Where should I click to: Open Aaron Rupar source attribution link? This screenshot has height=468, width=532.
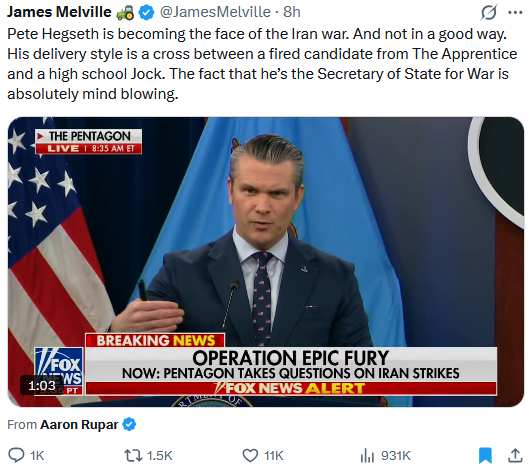click(79, 425)
